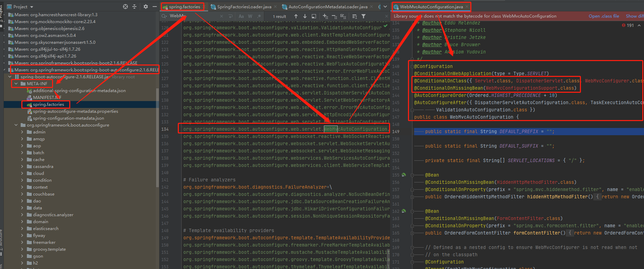This screenshot has width=644, height=269.
Task: Select spring-autoconfigure-metadata.properties file
Action: point(75,111)
